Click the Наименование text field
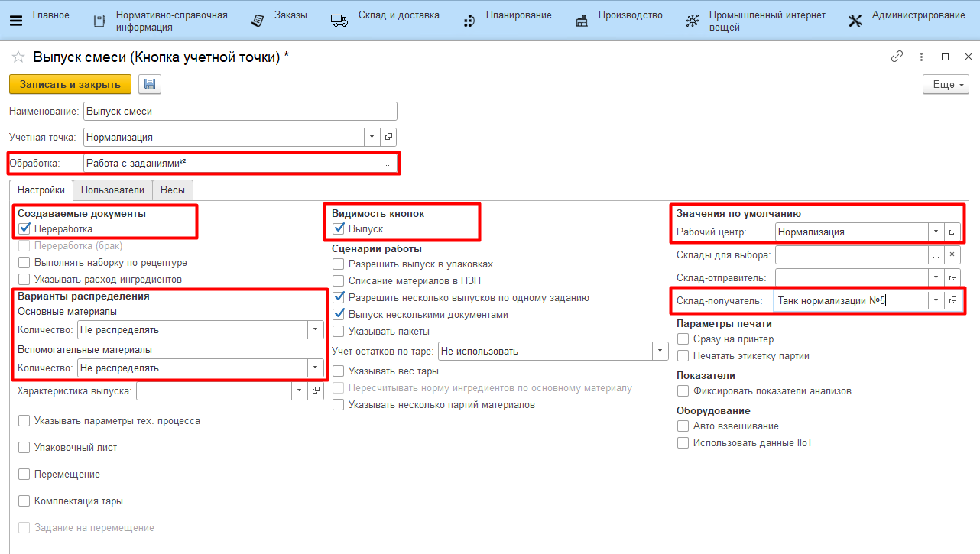 point(240,112)
